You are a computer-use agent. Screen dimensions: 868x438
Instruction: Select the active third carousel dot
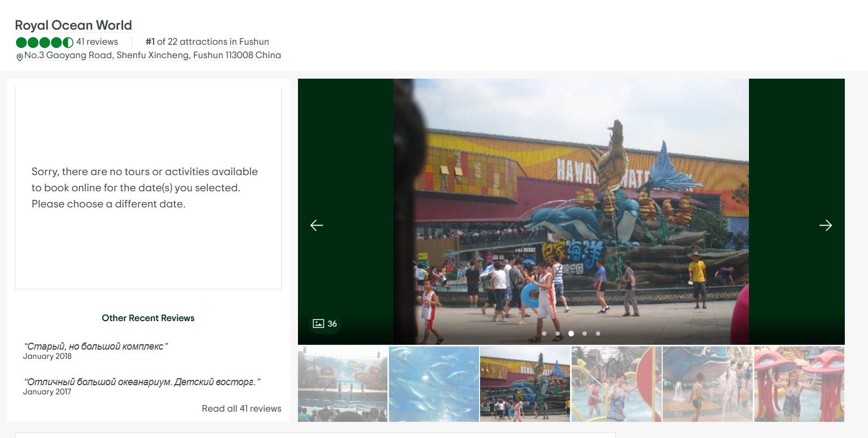pos(571,333)
